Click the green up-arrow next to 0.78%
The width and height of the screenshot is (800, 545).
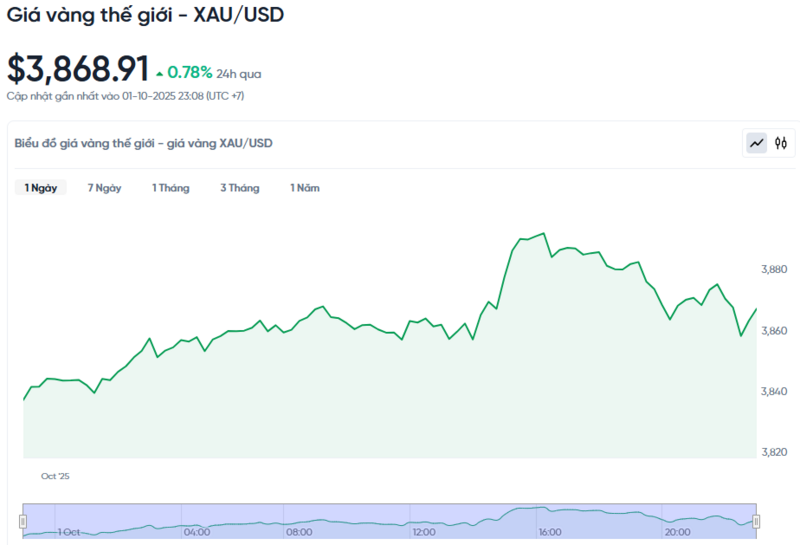pyautogui.click(x=159, y=73)
